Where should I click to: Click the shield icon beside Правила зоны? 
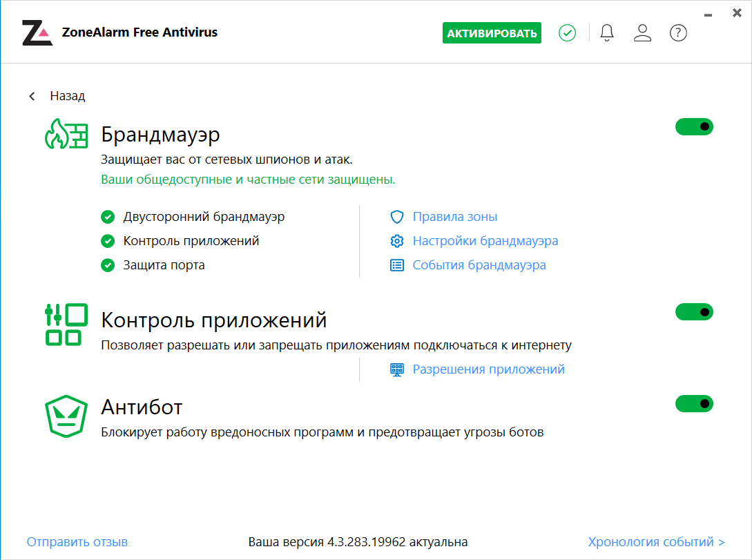pos(397,218)
